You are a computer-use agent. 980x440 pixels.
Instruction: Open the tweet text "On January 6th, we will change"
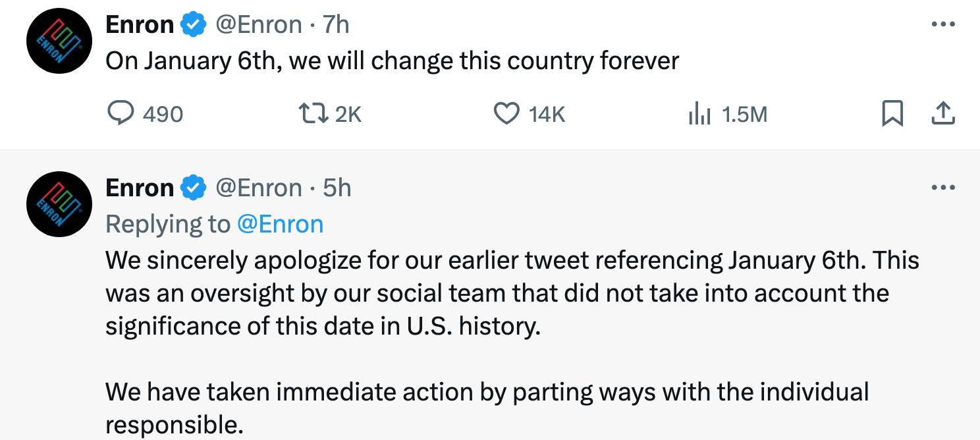tap(392, 61)
